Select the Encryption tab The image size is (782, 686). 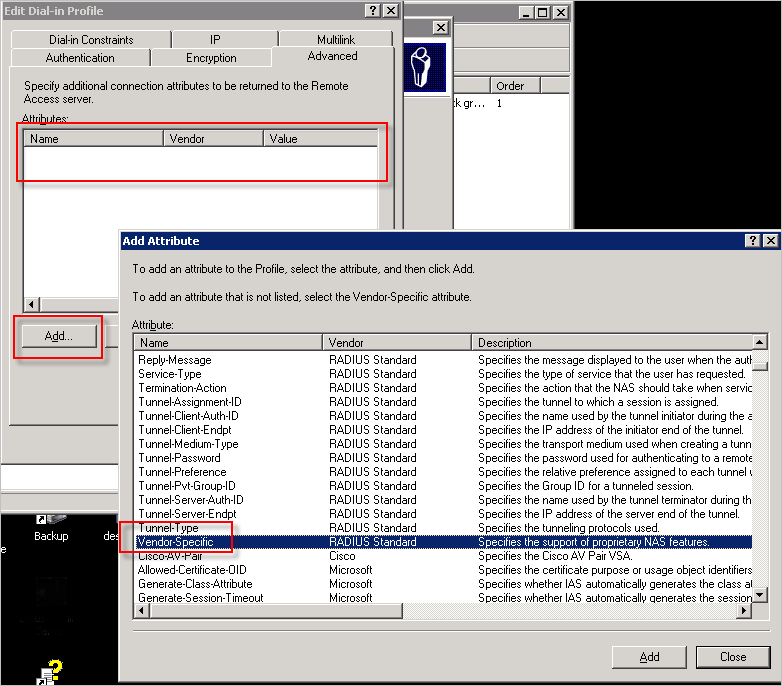pyautogui.click(x=211, y=58)
